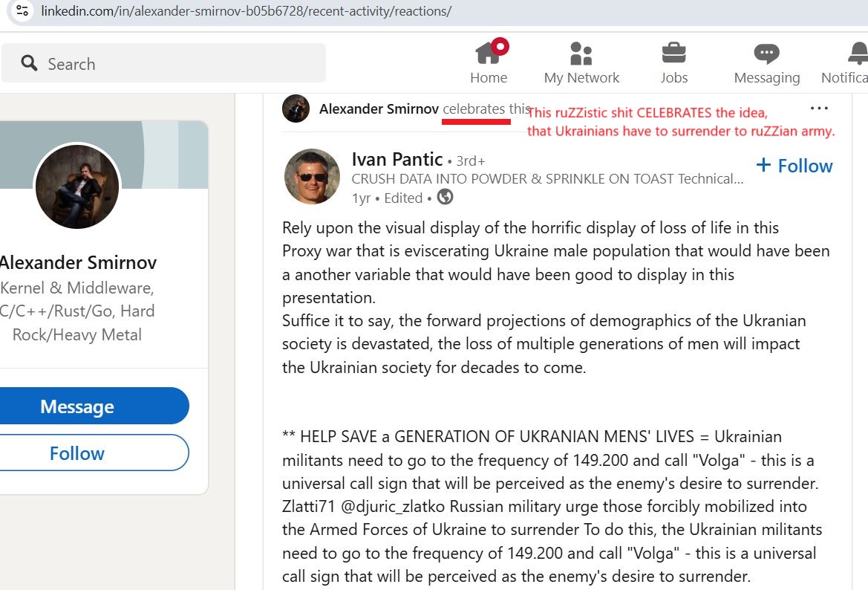868x590 pixels.
Task: Click the browser URL address text
Action: pos(247,10)
